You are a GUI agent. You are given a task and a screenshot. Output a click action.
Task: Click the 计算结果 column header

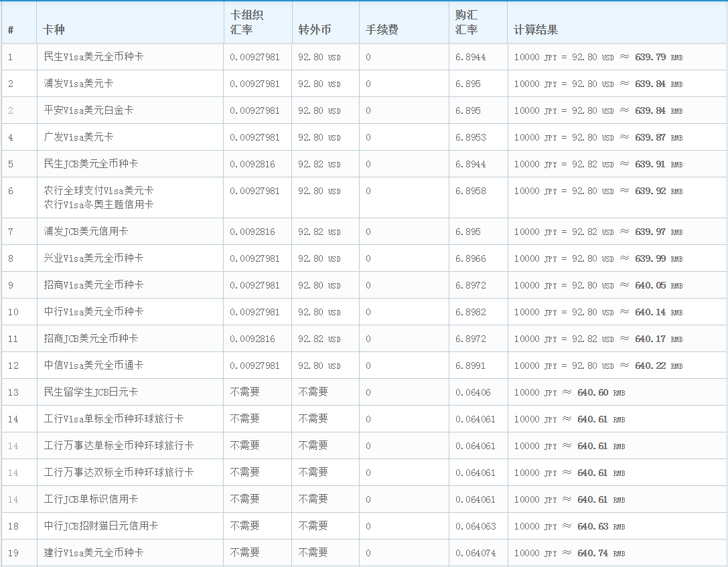(535, 30)
